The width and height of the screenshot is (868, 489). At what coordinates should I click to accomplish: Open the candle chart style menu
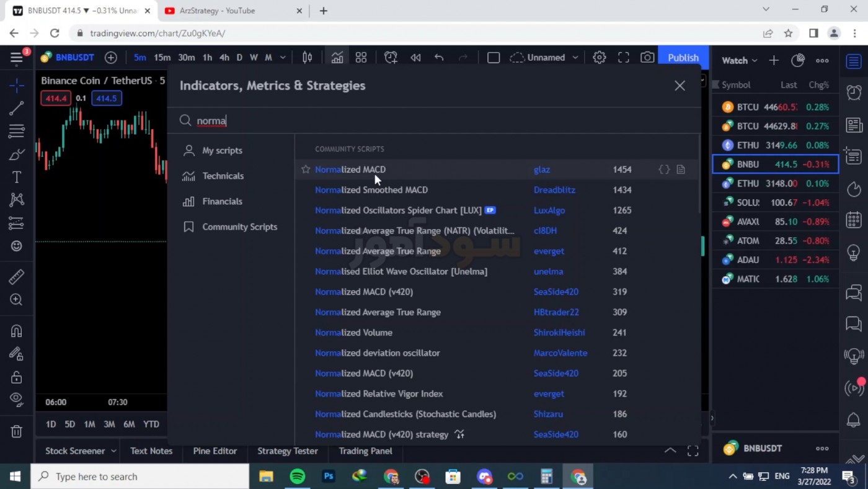pyautogui.click(x=307, y=58)
